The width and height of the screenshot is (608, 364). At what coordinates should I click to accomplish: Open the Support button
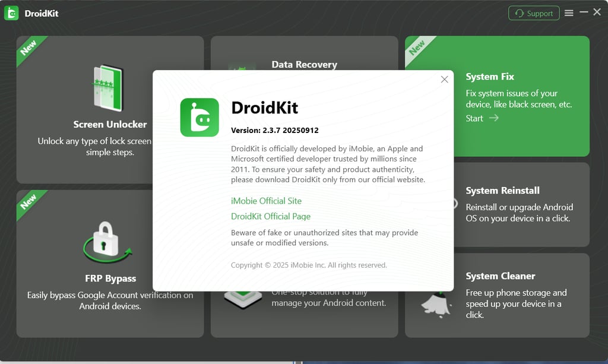[x=534, y=13]
